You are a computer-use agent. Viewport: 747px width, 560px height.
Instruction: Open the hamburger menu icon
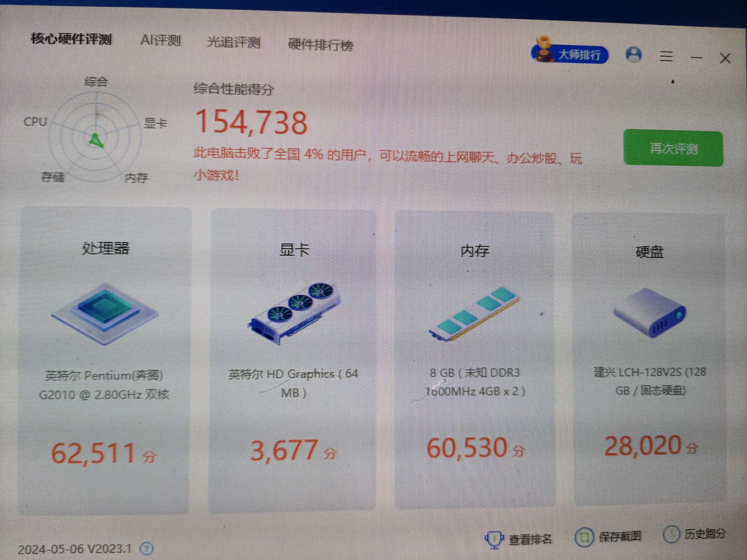(x=666, y=56)
